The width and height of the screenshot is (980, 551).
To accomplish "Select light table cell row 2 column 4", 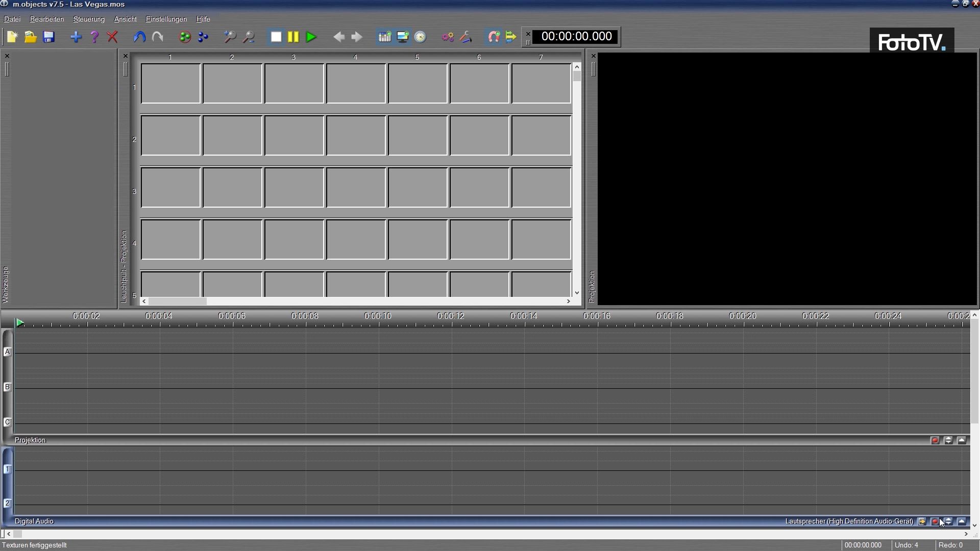I will point(356,136).
